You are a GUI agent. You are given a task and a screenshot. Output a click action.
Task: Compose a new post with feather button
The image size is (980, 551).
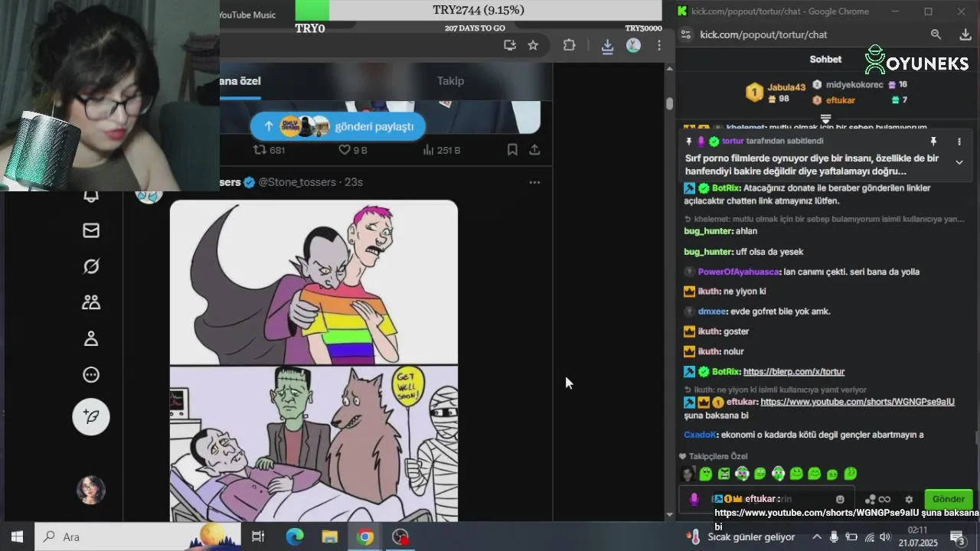(x=91, y=416)
